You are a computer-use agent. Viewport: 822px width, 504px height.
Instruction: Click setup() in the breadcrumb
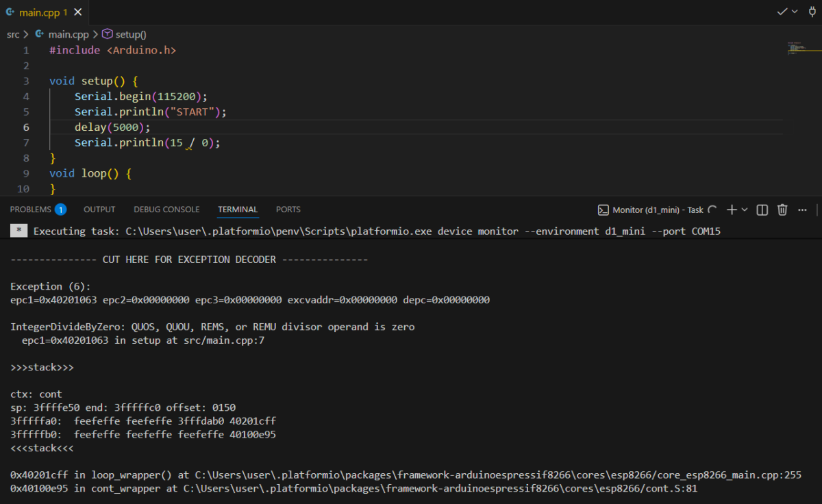click(x=130, y=34)
